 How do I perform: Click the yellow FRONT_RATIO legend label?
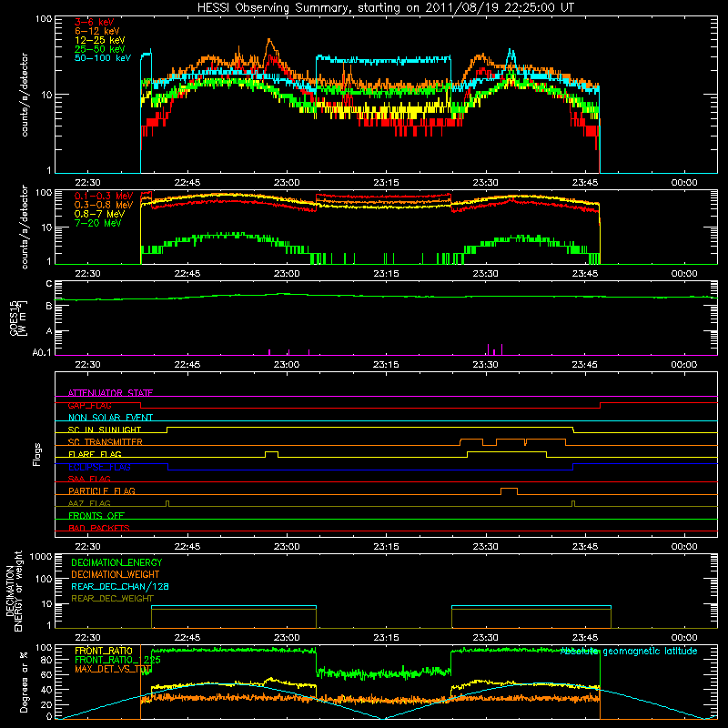point(104,651)
